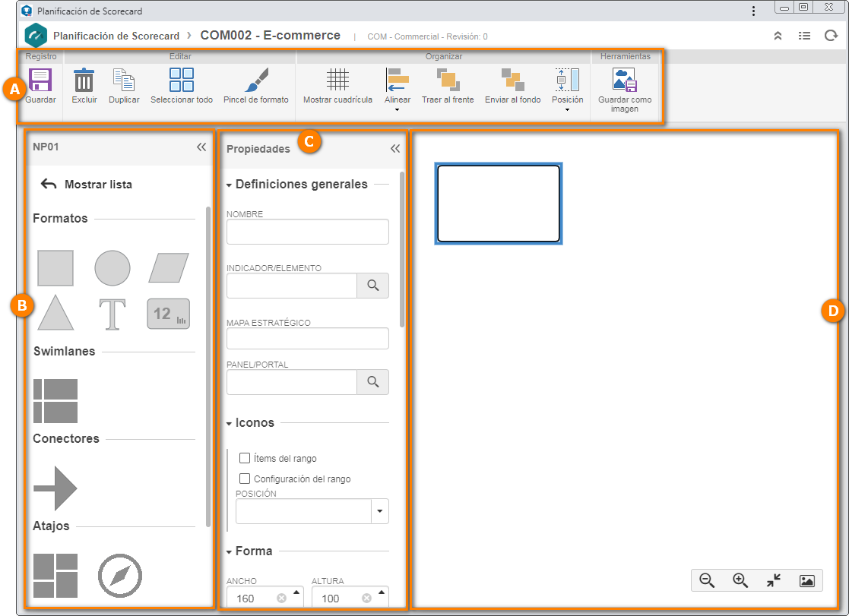
Task: Collapse the header with double chevron up
Action: click(x=778, y=36)
